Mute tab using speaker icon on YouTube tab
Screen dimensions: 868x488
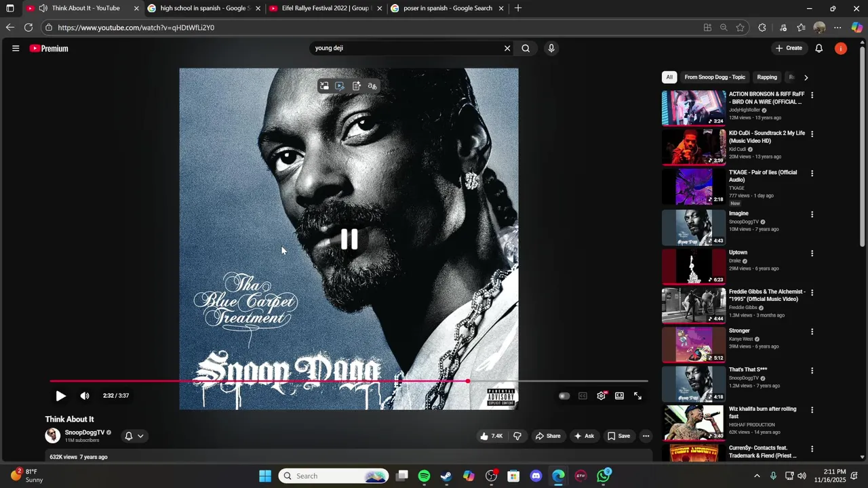click(43, 8)
